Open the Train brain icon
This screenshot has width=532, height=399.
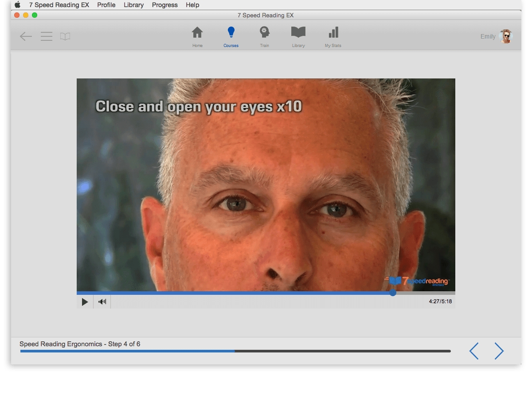265,36
